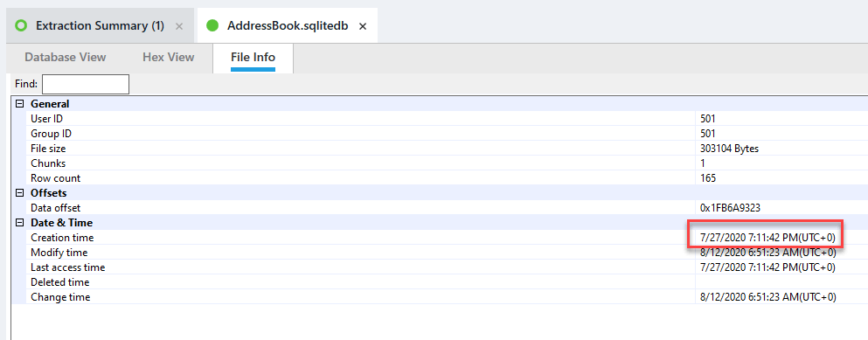Click the 0x1FB6A9323 offset value
The width and height of the screenshot is (868, 340).
coord(730,208)
